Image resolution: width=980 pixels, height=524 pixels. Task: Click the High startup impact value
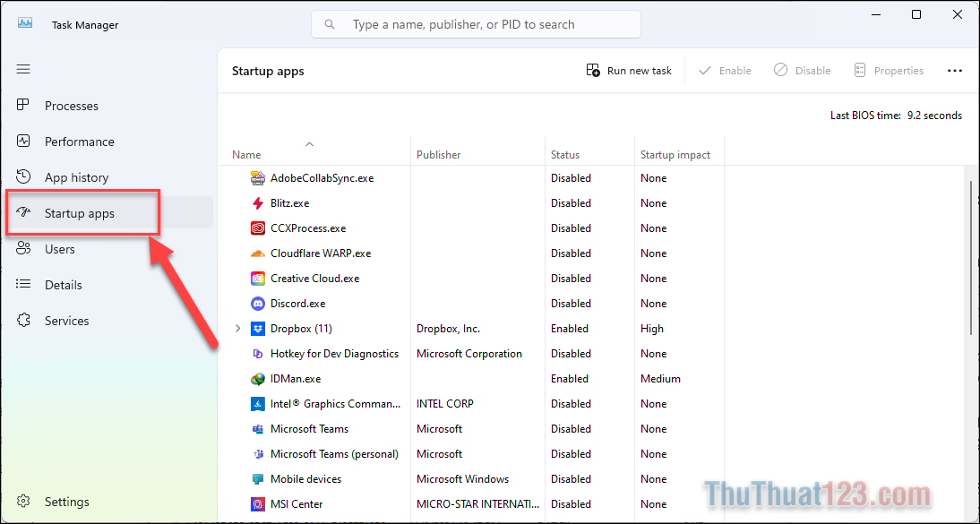(652, 328)
